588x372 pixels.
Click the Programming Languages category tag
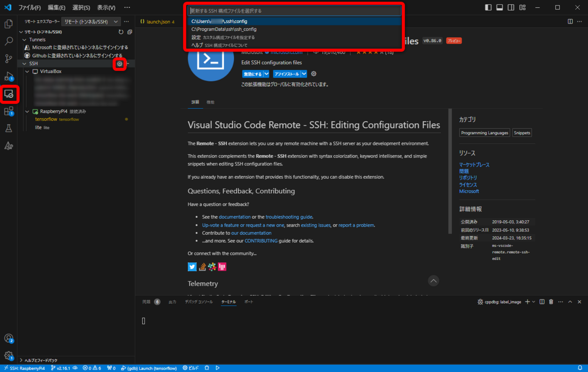[485, 133]
